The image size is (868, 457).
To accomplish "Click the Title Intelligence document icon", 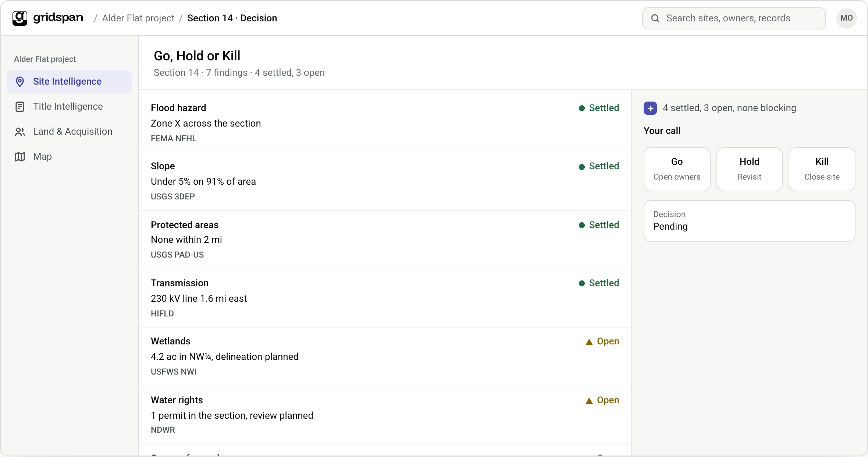I will [x=20, y=107].
